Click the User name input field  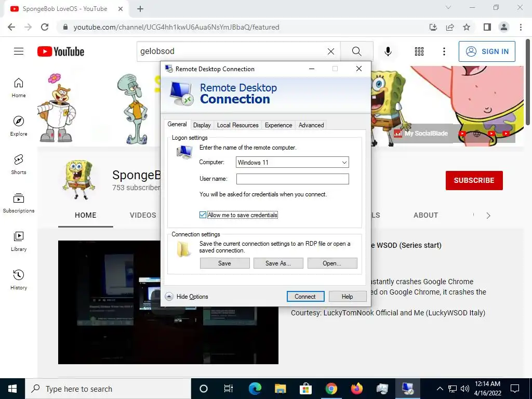[292, 179]
